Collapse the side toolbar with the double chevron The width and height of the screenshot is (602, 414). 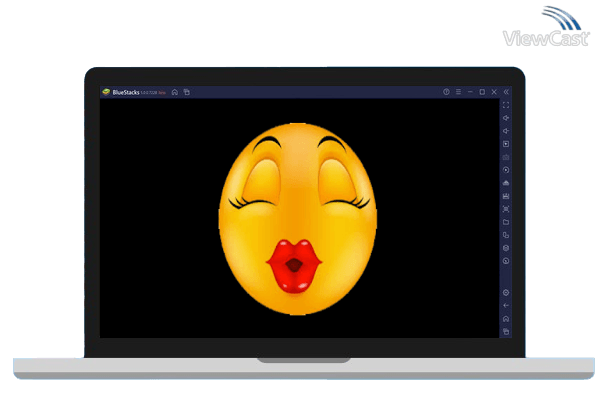pos(506,92)
